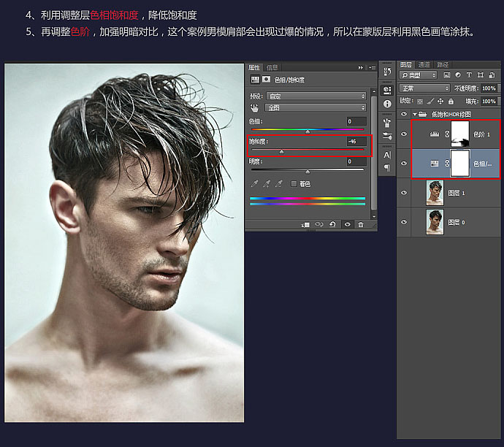Delete this adjustment layer via trash
Image resolution: width=504 pixels, height=447 pixels.
361,224
